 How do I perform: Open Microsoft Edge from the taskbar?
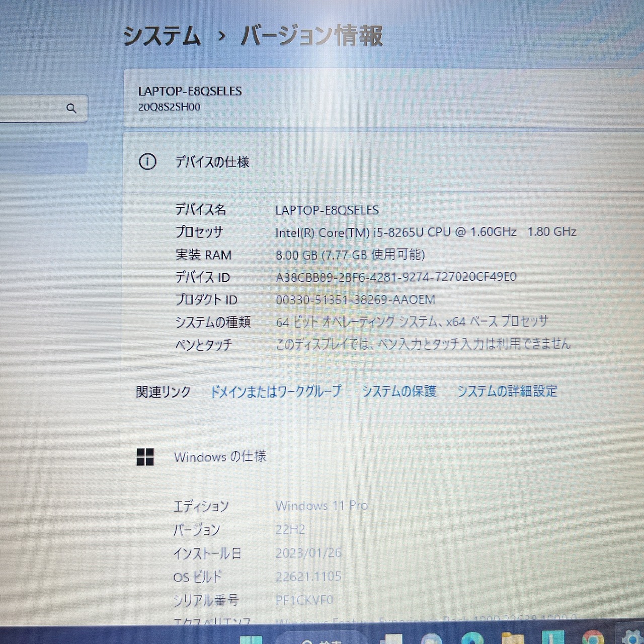[472, 639]
